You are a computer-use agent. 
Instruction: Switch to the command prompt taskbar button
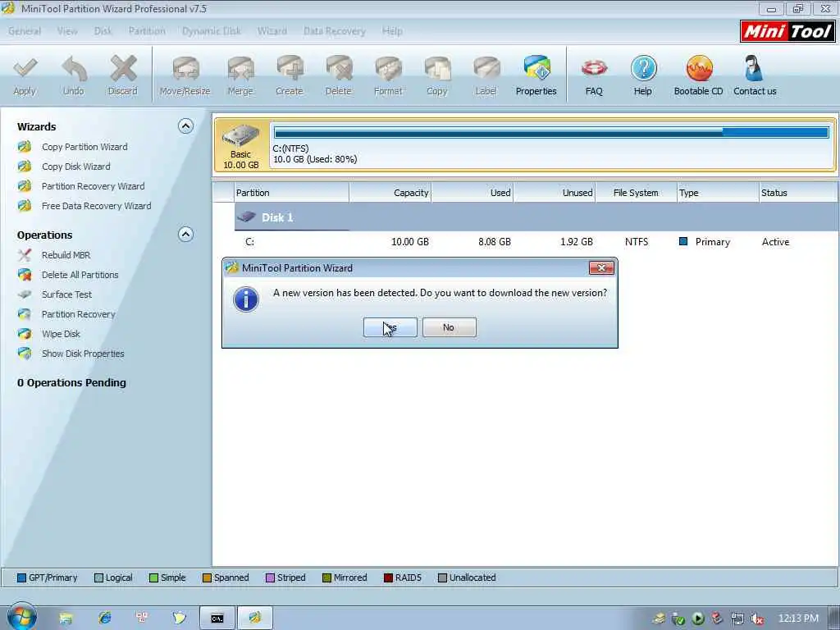click(x=217, y=619)
